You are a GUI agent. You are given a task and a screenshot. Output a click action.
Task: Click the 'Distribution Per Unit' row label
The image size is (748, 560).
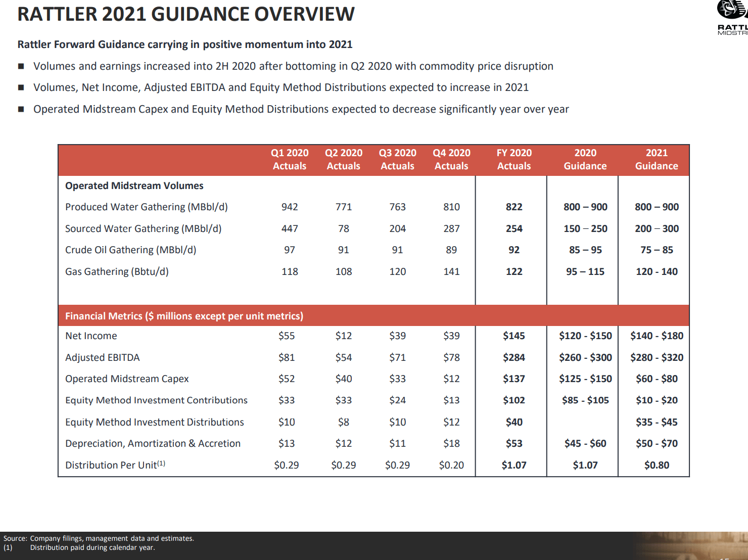(x=115, y=465)
